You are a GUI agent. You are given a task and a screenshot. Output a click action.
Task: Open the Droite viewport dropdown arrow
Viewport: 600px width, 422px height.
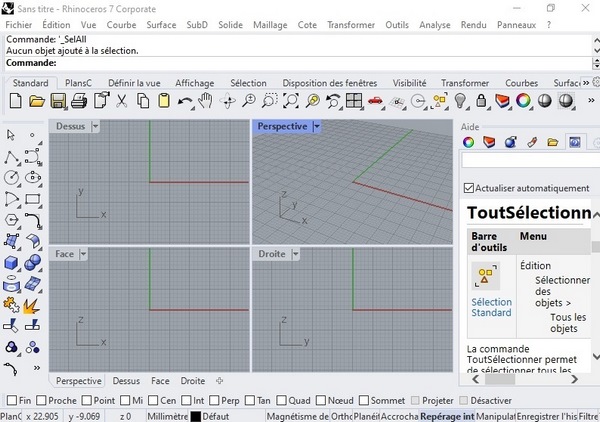pos(295,254)
